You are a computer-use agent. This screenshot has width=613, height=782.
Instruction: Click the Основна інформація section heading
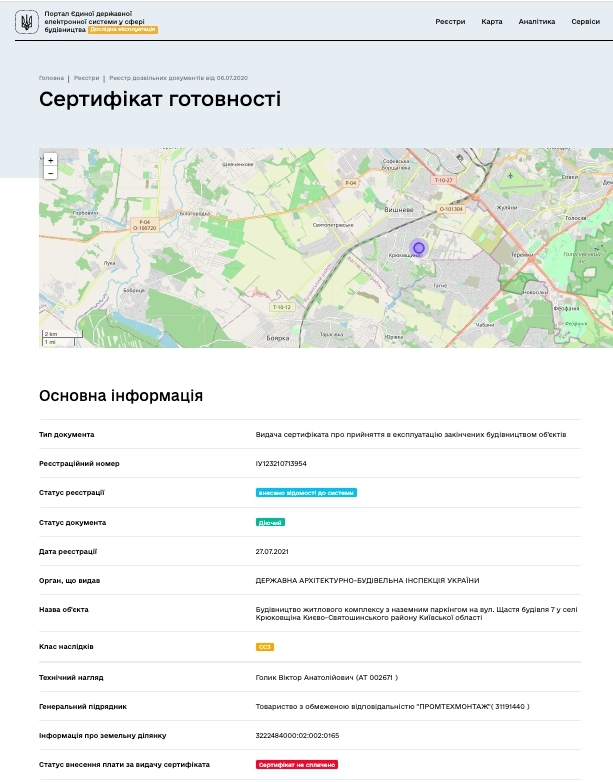121,396
